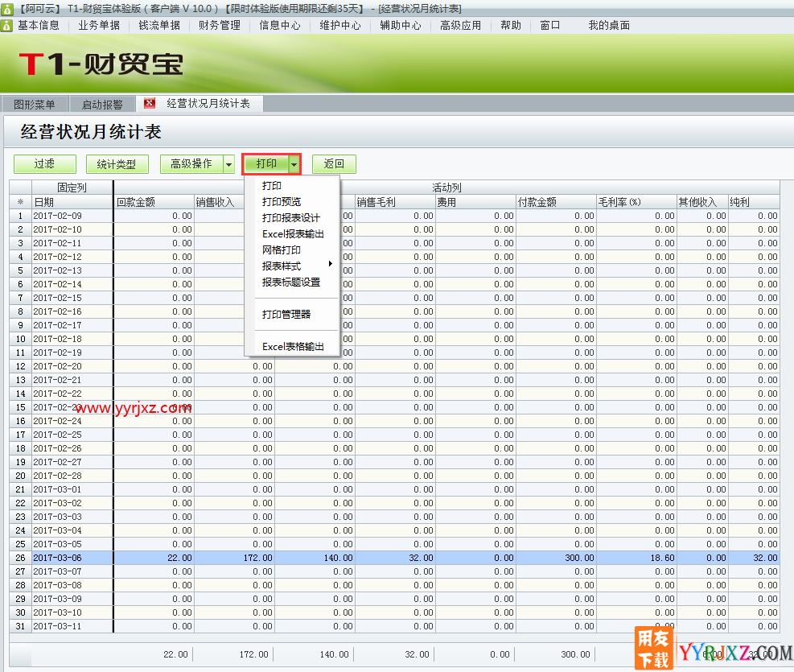The image size is (794, 672).
Task: Open the 帮助 menu
Action: coord(510,25)
